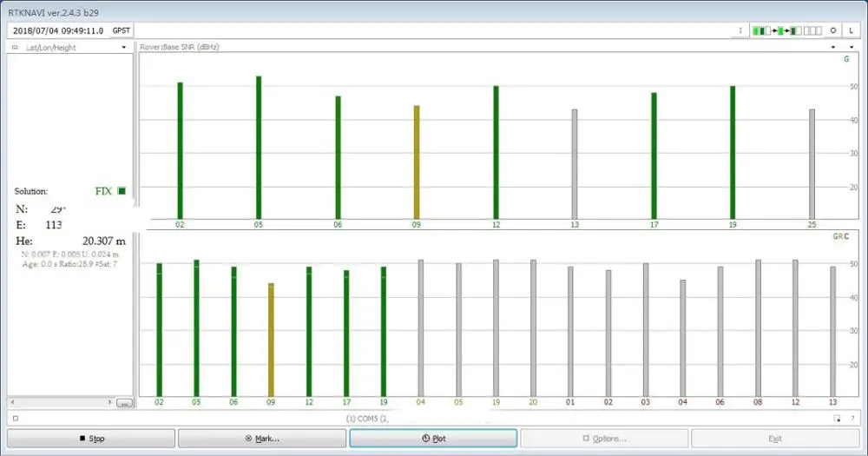Expand the Lat/Lon/Height solution format dropdown
Screen dimensions: 868x456
[123, 48]
